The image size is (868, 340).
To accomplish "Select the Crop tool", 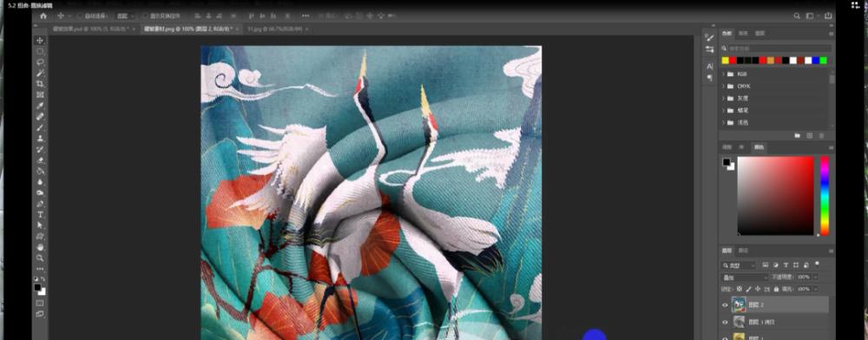I will (x=40, y=84).
